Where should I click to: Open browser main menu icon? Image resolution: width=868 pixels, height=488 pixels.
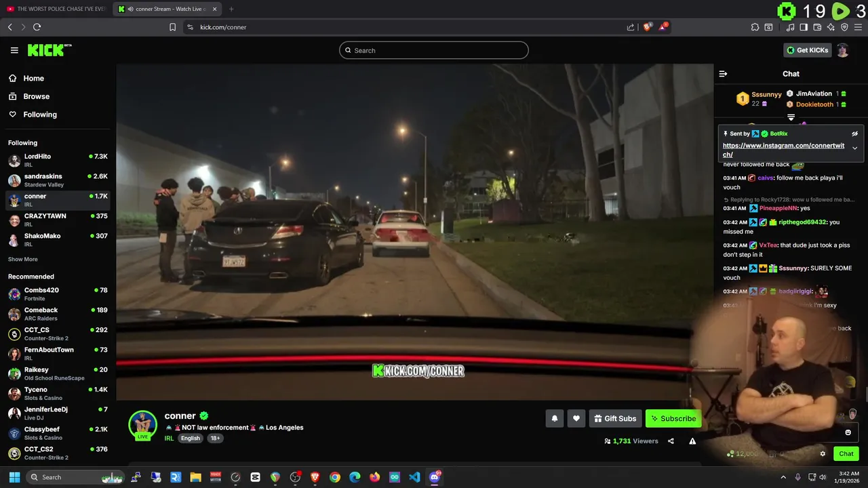pos(858,27)
